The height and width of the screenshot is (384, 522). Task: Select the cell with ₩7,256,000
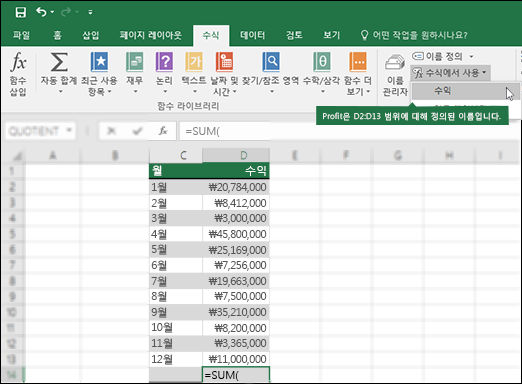pyautogui.click(x=236, y=265)
